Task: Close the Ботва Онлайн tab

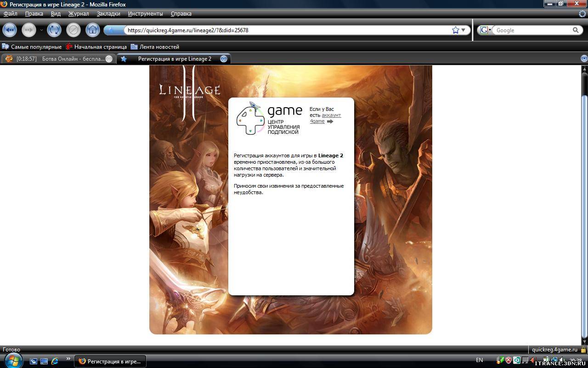Action: click(109, 59)
